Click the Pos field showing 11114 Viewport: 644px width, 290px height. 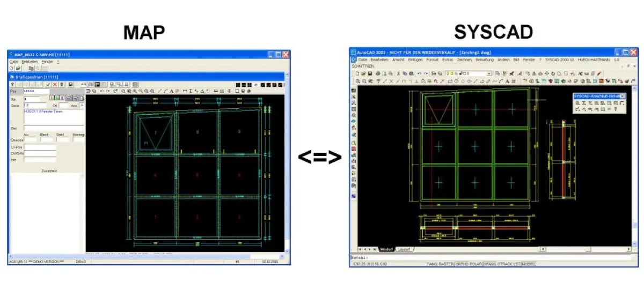click(36, 91)
